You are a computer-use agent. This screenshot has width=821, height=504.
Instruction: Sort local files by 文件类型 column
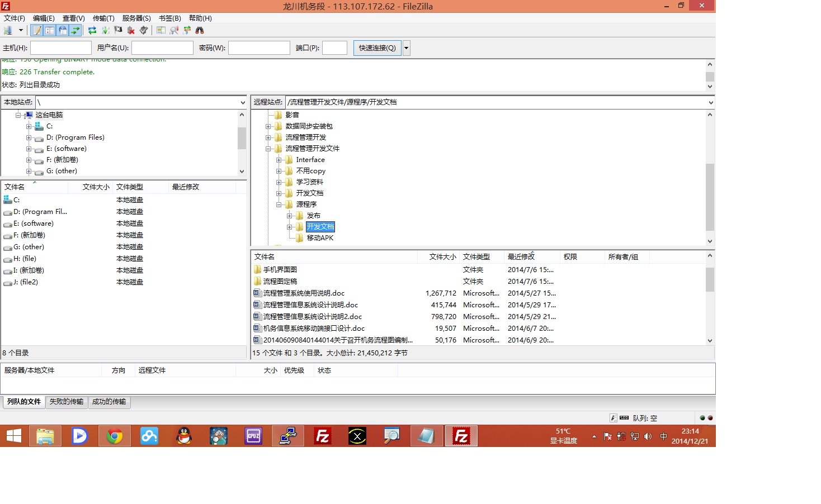(x=140, y=187)
